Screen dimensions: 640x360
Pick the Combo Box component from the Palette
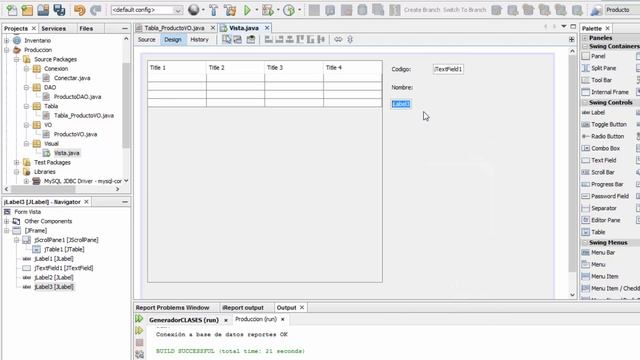point(605,148)
